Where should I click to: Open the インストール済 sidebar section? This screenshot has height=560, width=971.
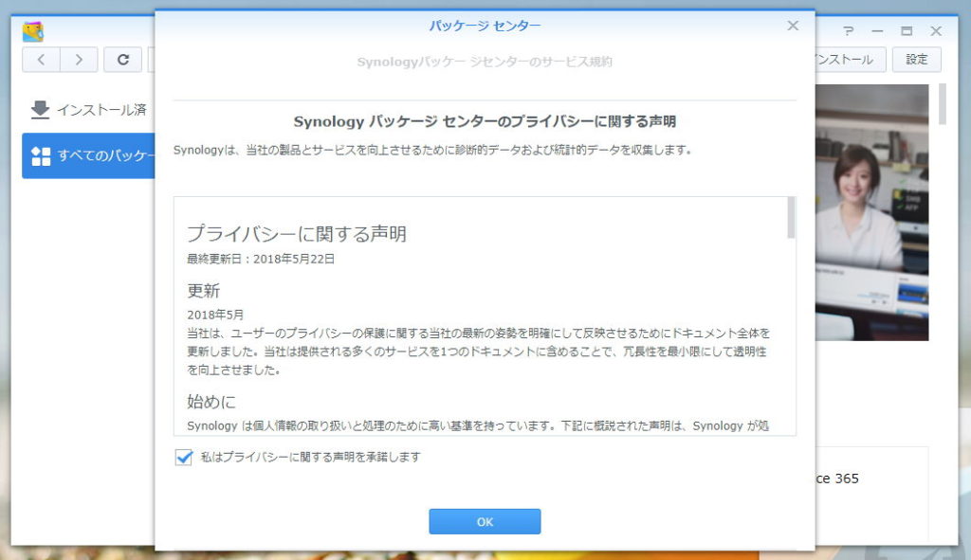(x=88, y=110)
